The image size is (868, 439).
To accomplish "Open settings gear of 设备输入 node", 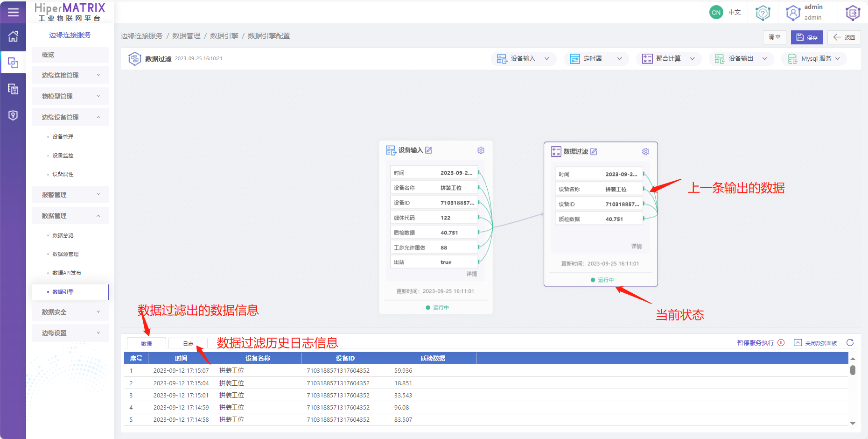I will 481,150.
